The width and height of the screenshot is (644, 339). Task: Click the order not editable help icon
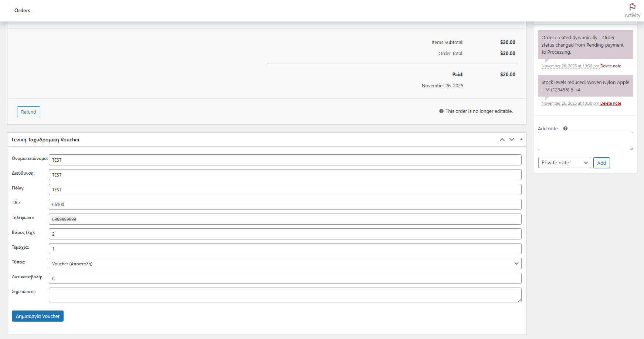(441, 111)
